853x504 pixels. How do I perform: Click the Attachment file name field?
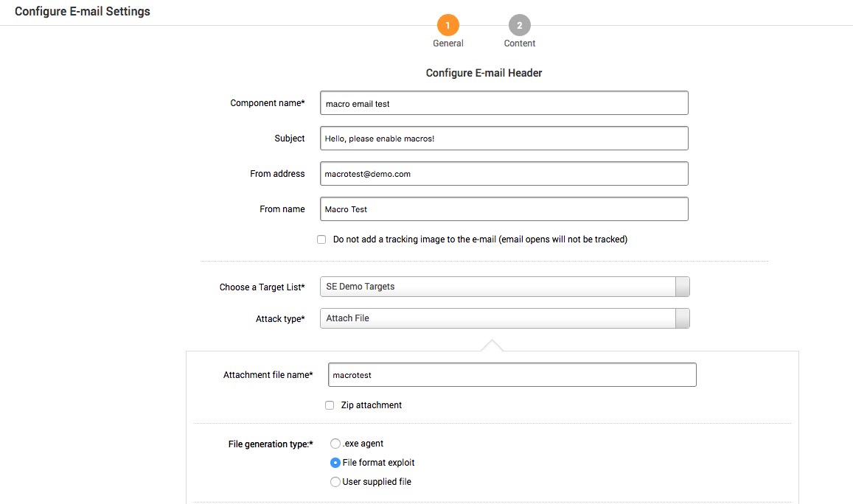(512, 375)
